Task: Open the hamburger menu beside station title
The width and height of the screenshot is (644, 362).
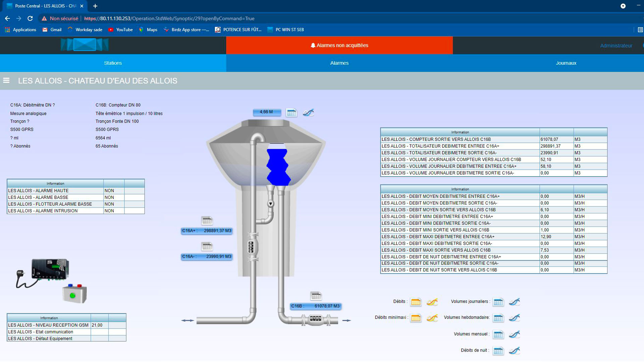Action: click(6, 80)
